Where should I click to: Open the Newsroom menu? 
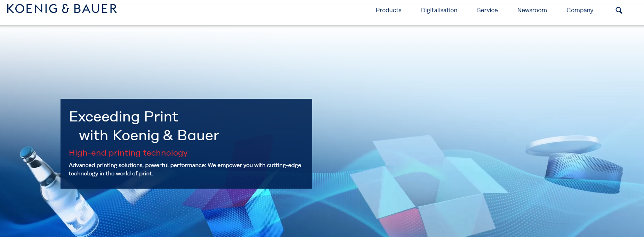pyautogui.click(x=532, y=10)
